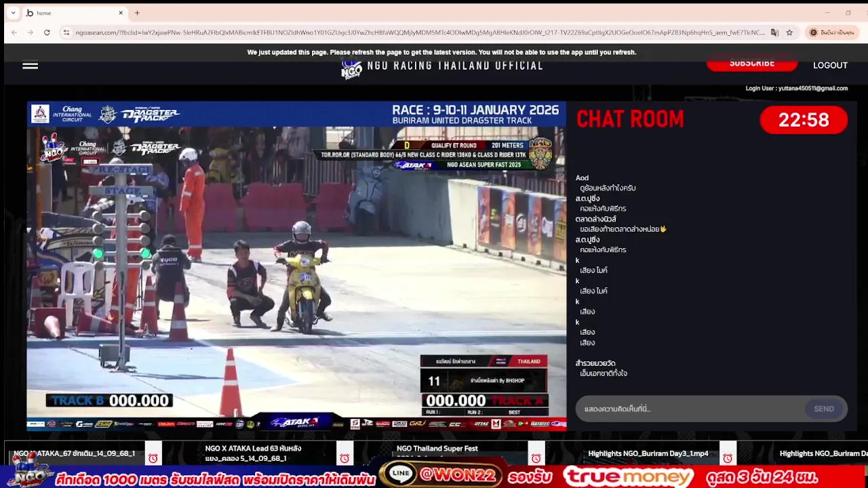Open 'NGO X ATAKA Lead 63' video
Image resolution: width=868 pixels, height=488 pixels.
pos(253,453)
